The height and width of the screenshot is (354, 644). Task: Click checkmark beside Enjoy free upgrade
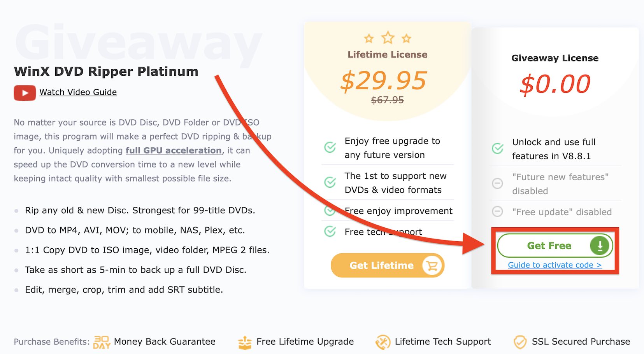click(x=330, y=147)
